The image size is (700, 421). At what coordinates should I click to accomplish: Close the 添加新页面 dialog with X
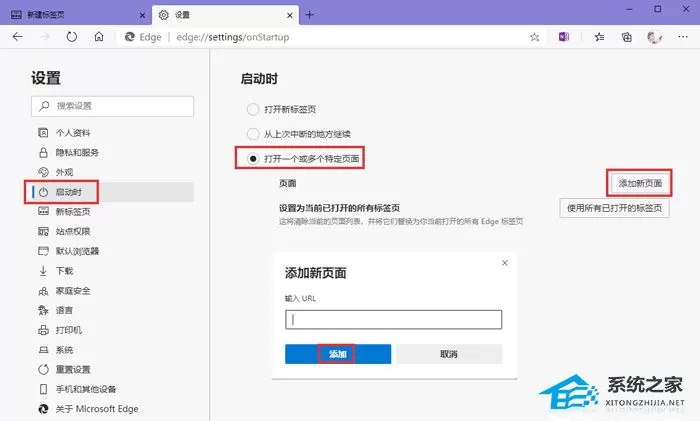(x=504, y=263)
